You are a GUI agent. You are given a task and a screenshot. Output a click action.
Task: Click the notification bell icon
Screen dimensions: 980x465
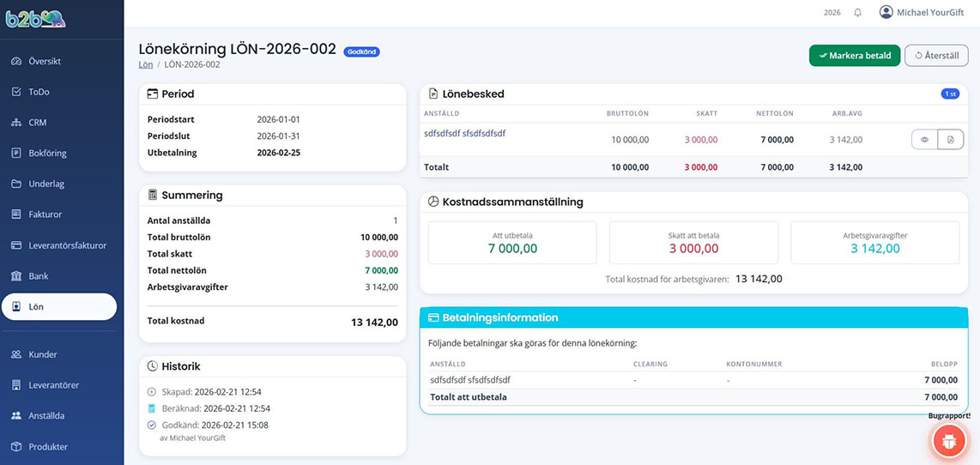(857, 13)
